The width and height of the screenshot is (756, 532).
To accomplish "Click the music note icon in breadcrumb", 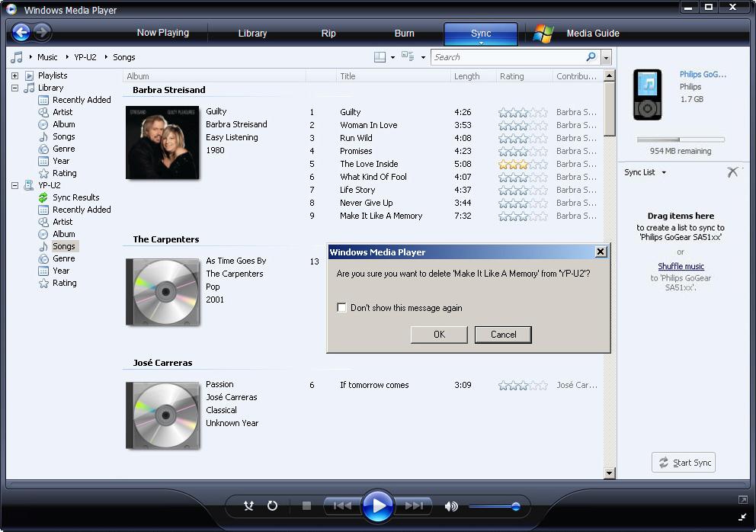I will click(17, 57).
